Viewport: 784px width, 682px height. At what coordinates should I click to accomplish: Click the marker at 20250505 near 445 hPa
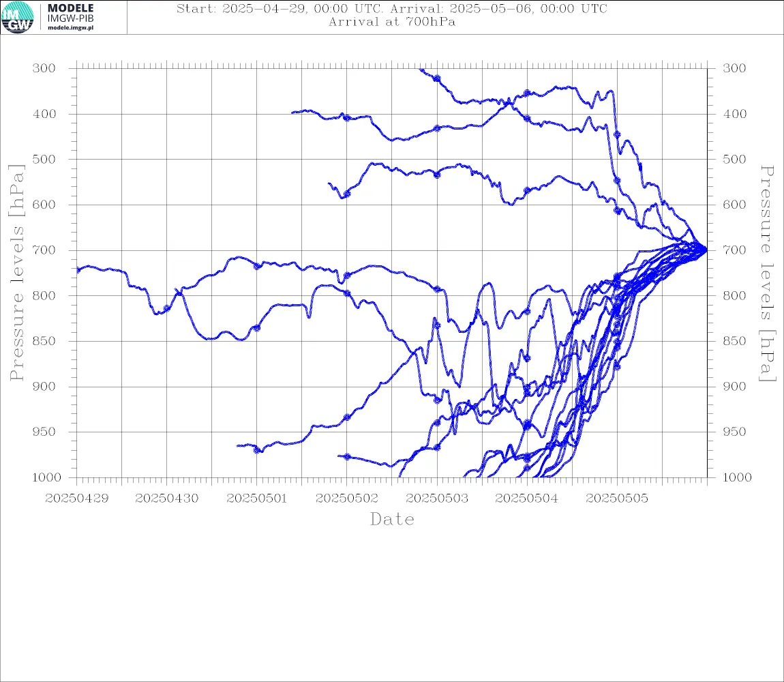pos(617,134)
